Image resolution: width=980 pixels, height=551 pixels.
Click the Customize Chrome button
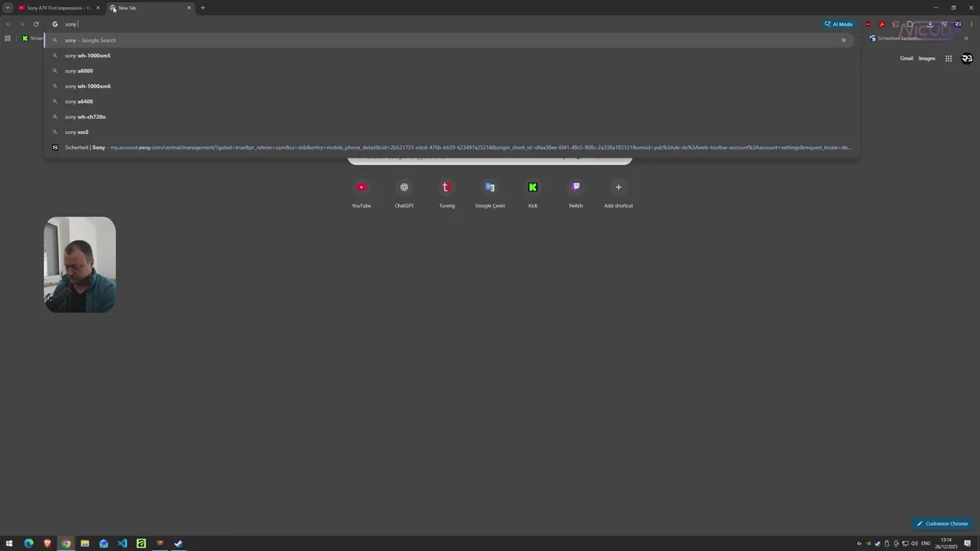point(942,523)
